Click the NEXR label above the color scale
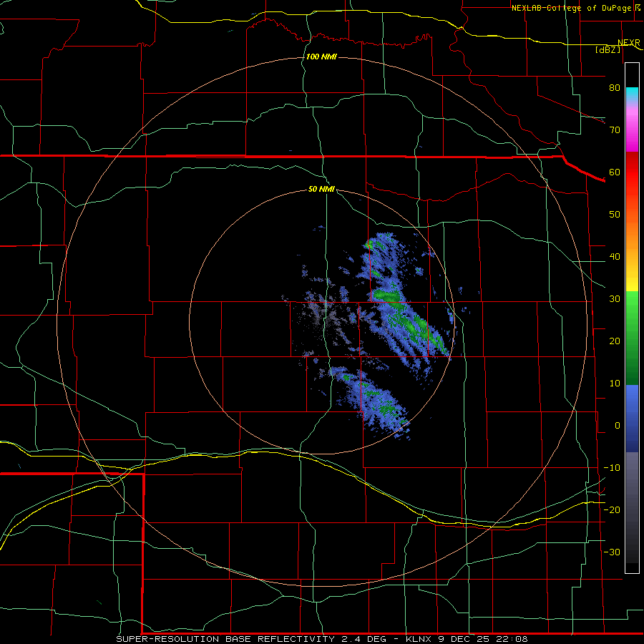The height and width of the screenshot is (644, 644). coord(628,43)
